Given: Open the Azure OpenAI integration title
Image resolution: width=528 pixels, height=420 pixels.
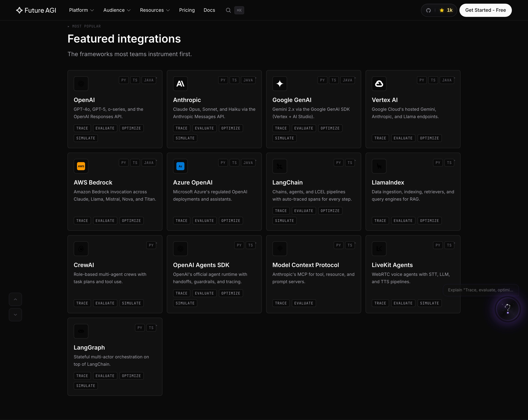Looking at the screenshot, I should (x=193, y=182).
